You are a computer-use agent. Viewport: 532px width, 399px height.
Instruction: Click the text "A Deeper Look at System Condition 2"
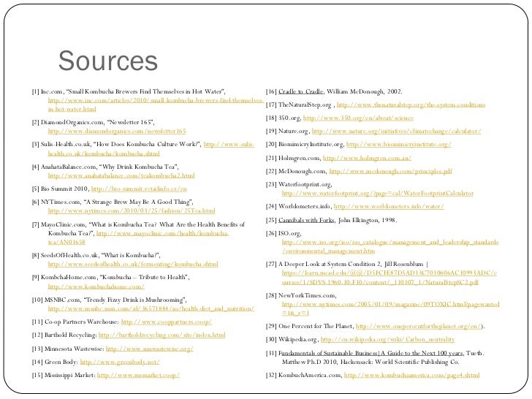point(327,264)
